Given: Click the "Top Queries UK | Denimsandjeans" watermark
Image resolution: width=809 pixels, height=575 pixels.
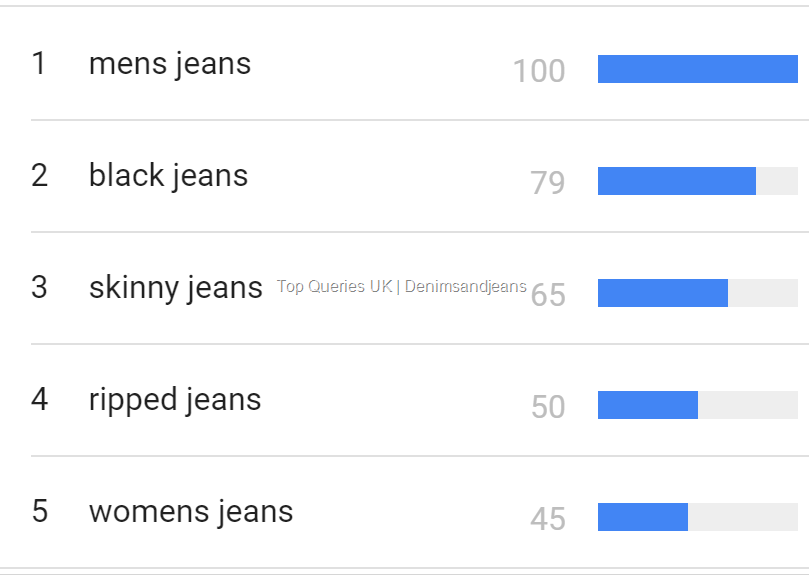Looking at the screenshot, I should pos(401,287).
